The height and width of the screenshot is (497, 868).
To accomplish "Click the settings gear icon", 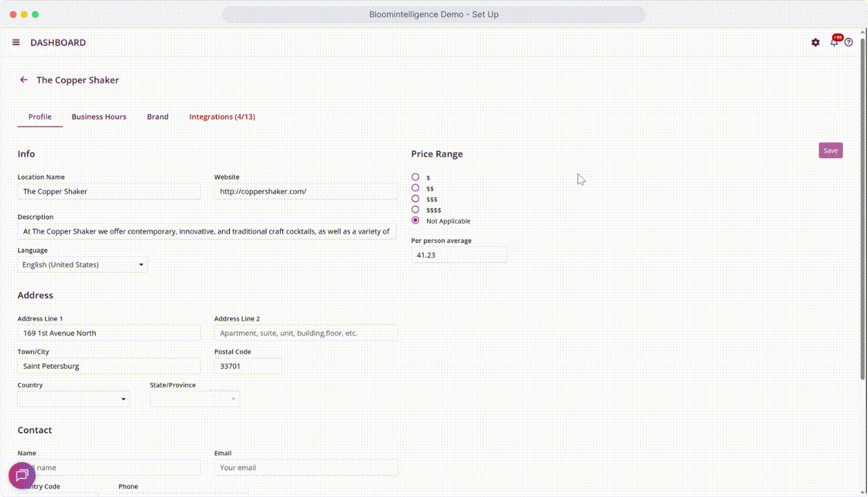I will [816, 43].
